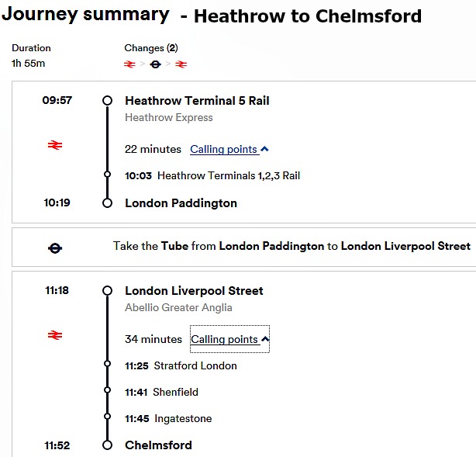Click the London Liverpool Street departure heading
This screenshot has height=457, width=476.
coord(194,291)
